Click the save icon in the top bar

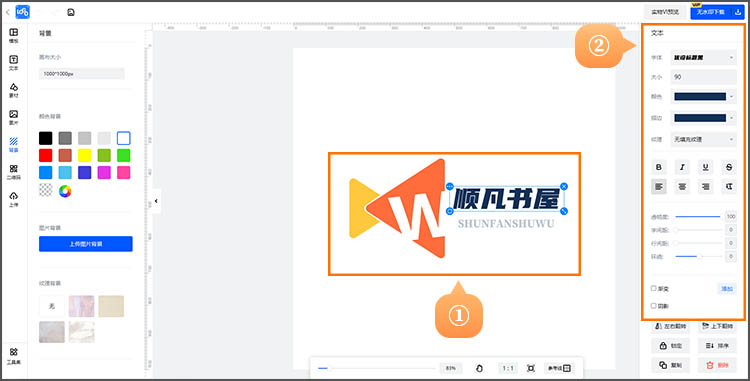71,12
